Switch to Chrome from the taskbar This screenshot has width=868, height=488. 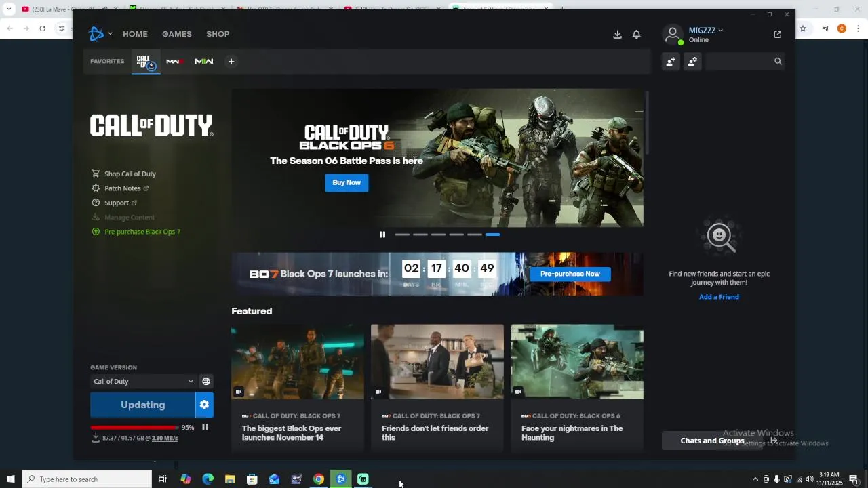pyautogui.click(x=319, y=479)
